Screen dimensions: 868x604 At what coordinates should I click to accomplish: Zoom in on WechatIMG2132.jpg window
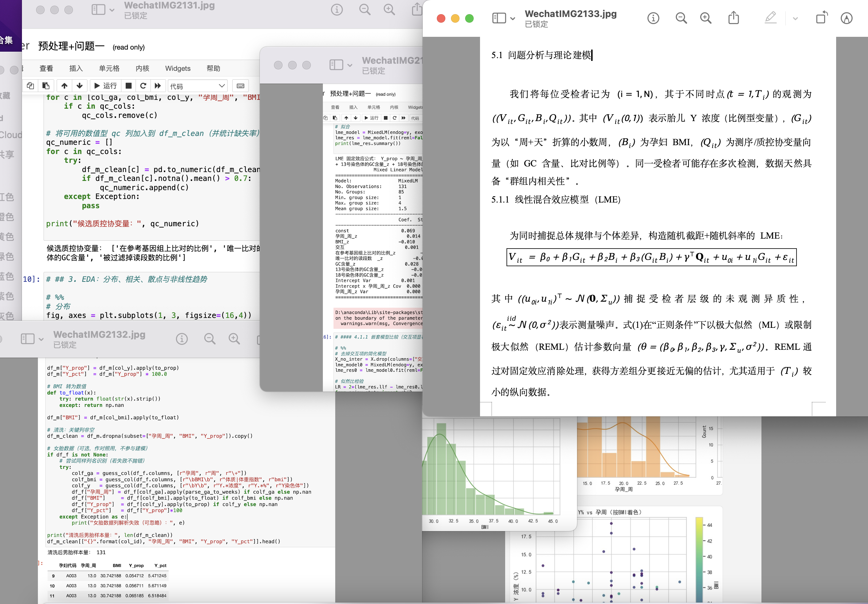[234, 338]
